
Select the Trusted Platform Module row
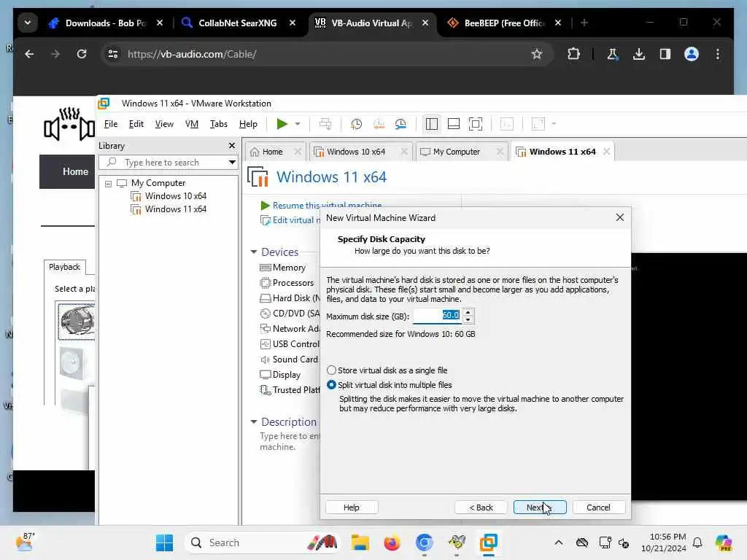coord(290,390)
